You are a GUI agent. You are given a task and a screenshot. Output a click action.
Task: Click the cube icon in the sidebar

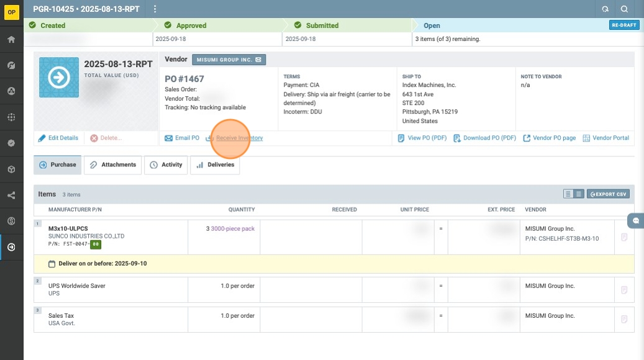11,169
